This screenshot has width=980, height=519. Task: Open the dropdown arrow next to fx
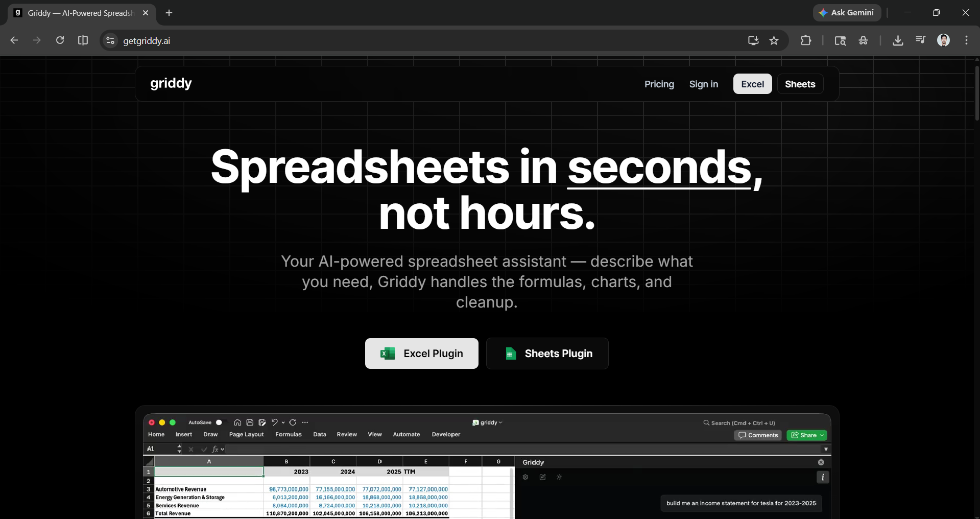tap(222, 450)
